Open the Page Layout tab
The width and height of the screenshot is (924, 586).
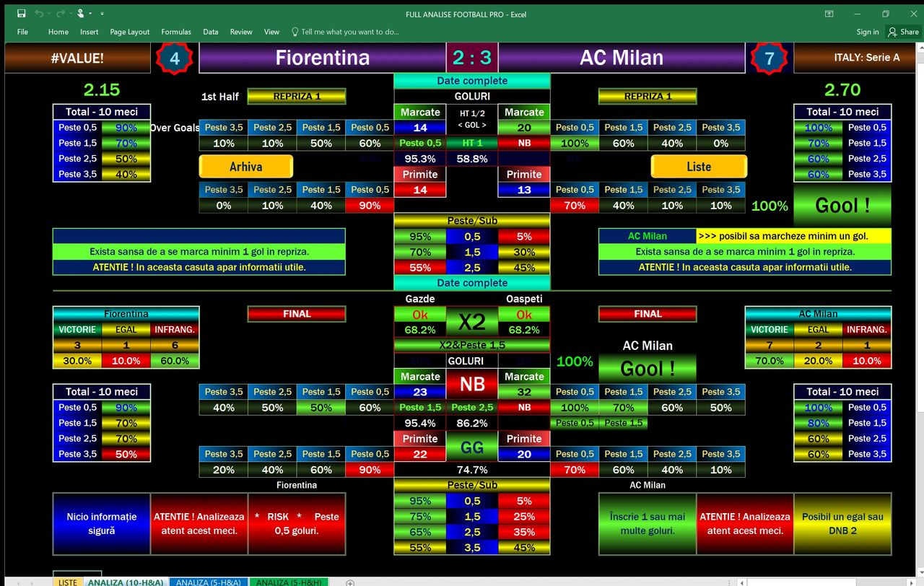tap(130, 32)
